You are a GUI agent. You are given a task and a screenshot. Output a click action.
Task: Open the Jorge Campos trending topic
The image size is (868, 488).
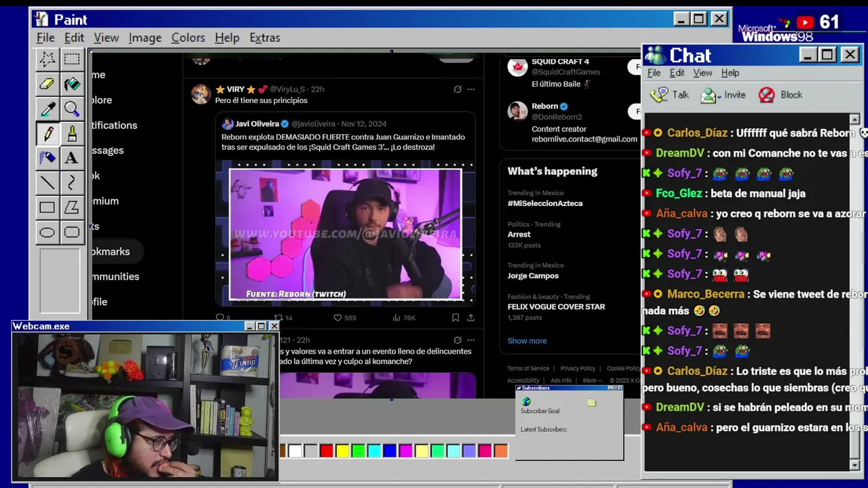(x=533, y=276)
